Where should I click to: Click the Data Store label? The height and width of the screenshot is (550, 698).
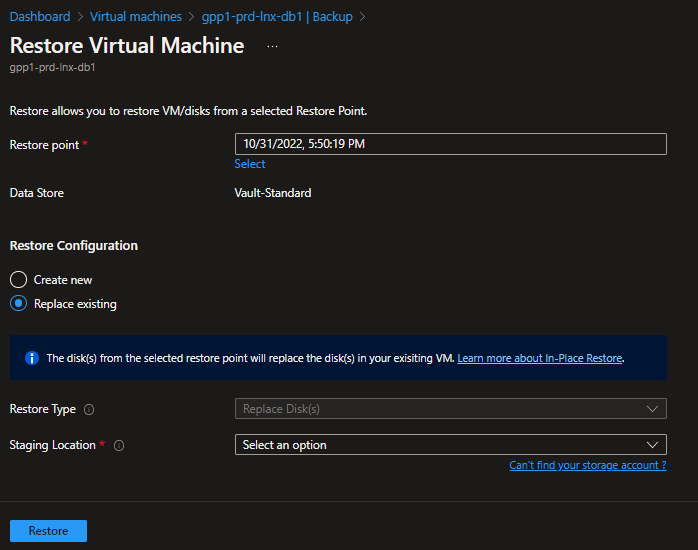coord(37,193)
